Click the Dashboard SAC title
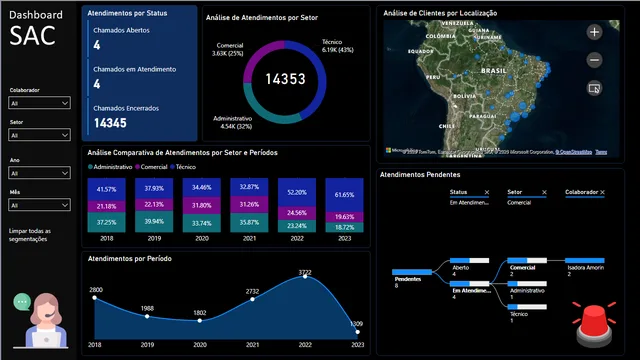640x360 pixels. click(x=36, y=28)
